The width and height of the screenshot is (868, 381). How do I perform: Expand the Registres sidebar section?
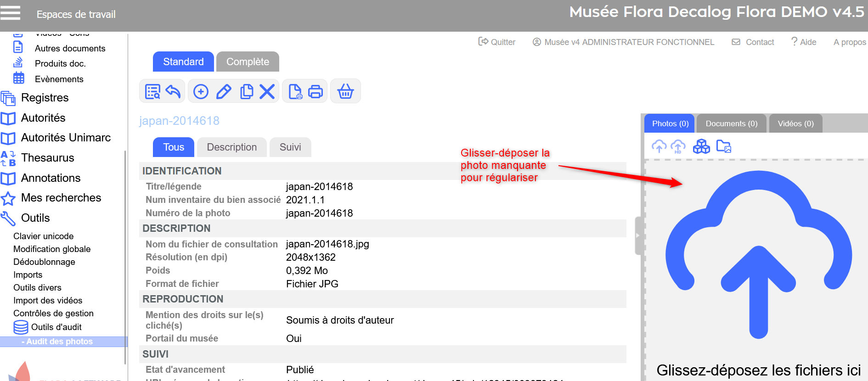click(x=45, y=98)
